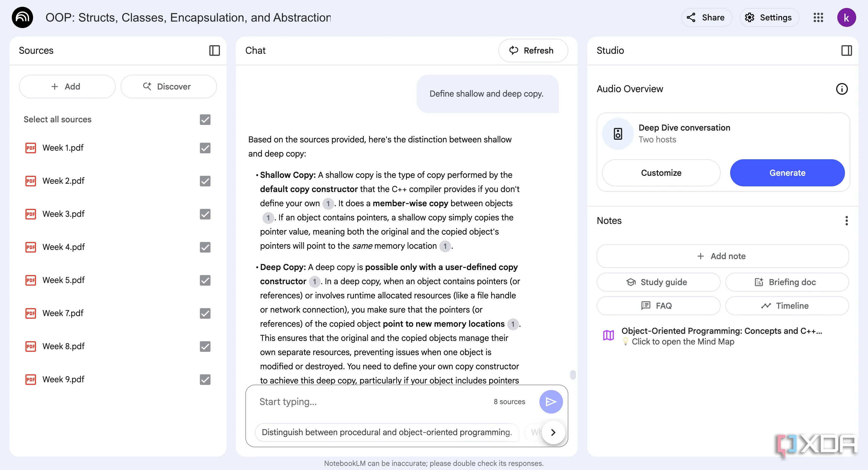
Task: Open the Notes three-dot menu
Action: click(846, 221)
